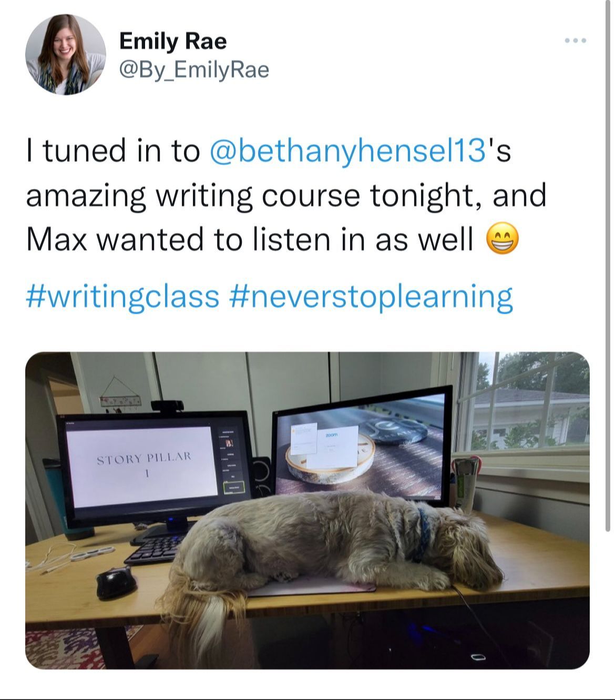
Task: Open the three-dot more options menu
Action: click(x=575, y=40)
